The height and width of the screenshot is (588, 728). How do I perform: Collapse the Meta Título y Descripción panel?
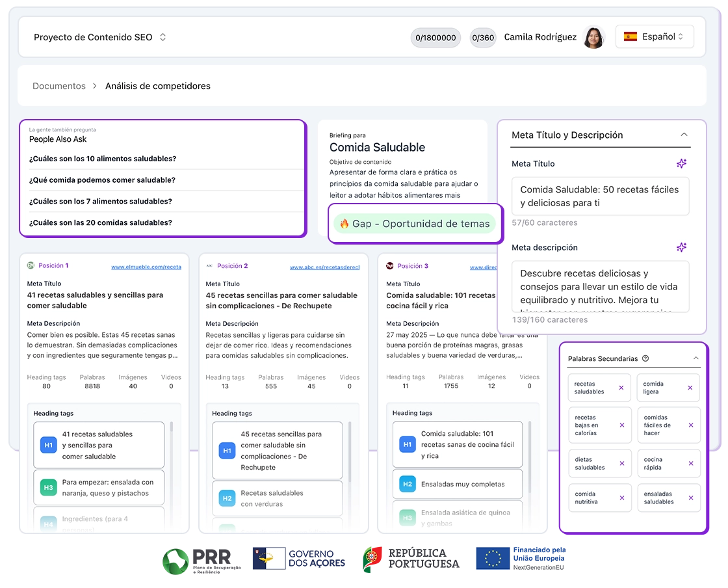684,135
